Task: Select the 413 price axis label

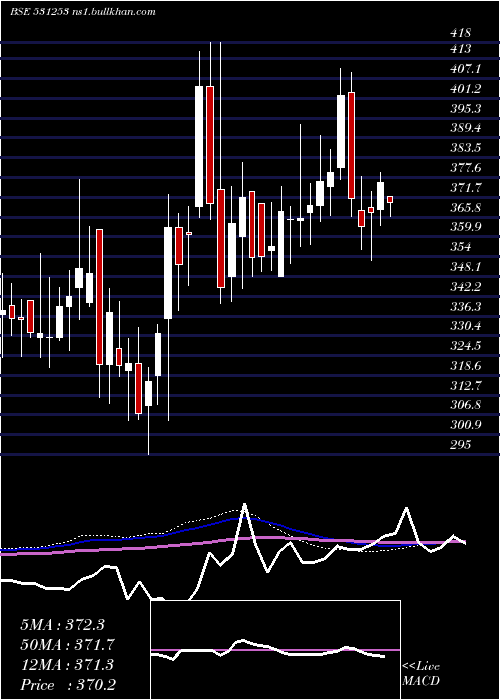Action: click(x=461, y=49)
